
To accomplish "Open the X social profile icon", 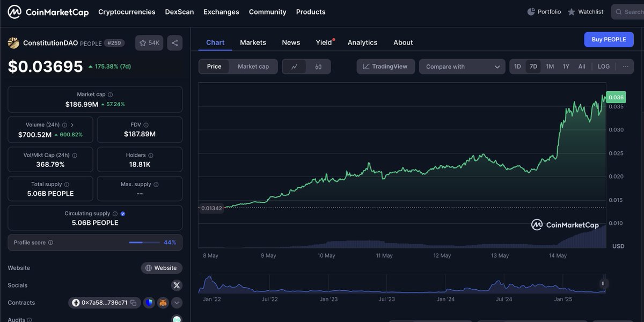I will 177,286.
